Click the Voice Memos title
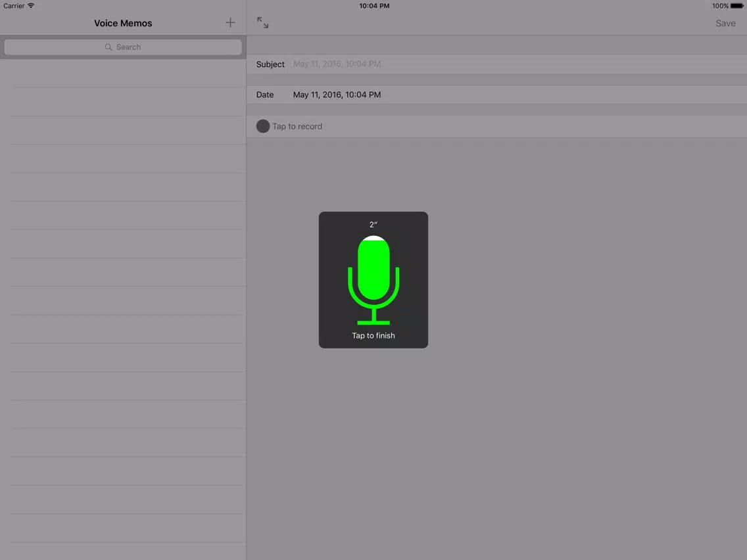This screenshot has width=747, height=560. 123,24
